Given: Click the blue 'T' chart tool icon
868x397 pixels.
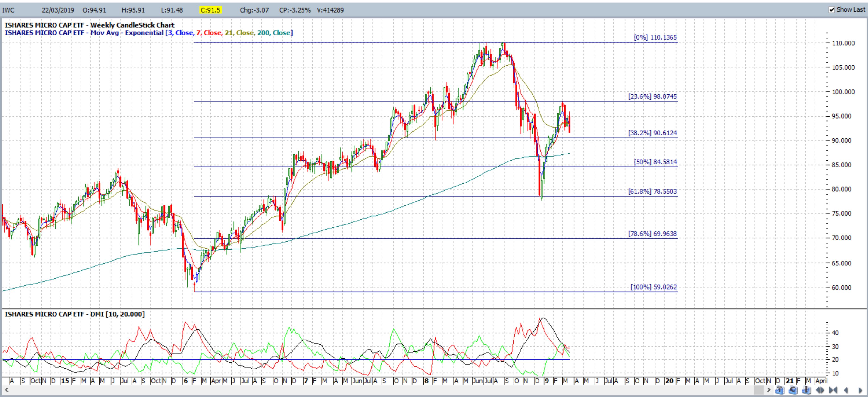Looking at the screenshot, I should (780, 390).
